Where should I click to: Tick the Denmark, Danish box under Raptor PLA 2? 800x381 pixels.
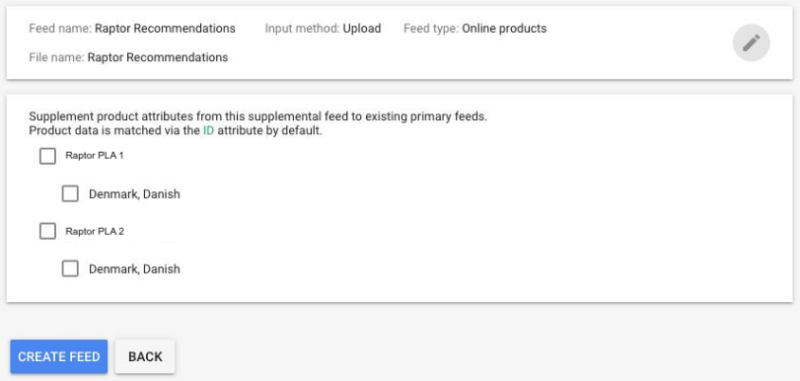pos(70,269)
